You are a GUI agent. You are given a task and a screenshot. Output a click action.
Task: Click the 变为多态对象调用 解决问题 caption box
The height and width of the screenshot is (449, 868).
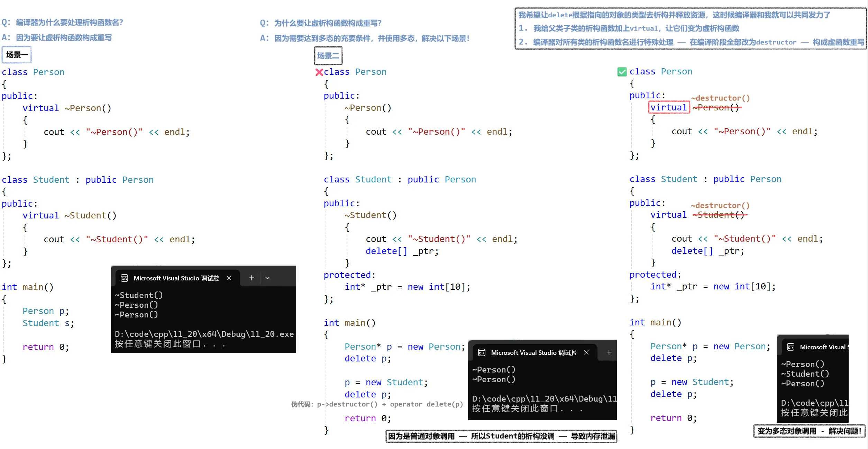[x=809, y=431]
